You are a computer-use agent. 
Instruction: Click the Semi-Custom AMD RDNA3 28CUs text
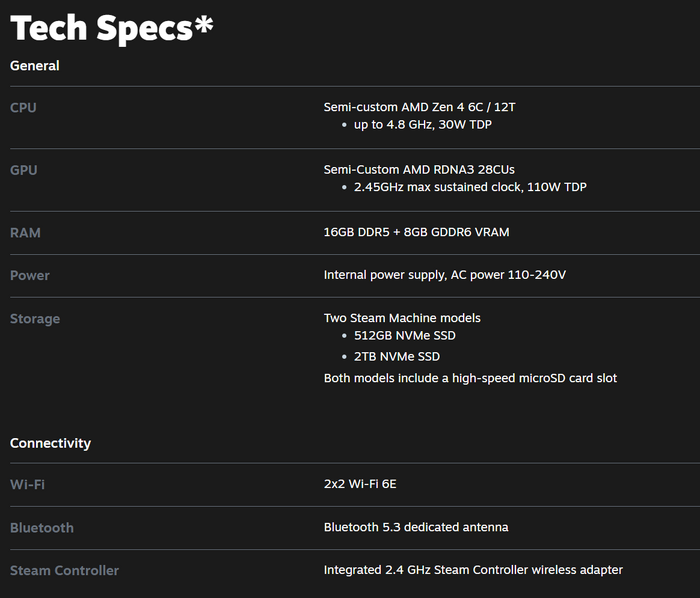pos(419,170)
